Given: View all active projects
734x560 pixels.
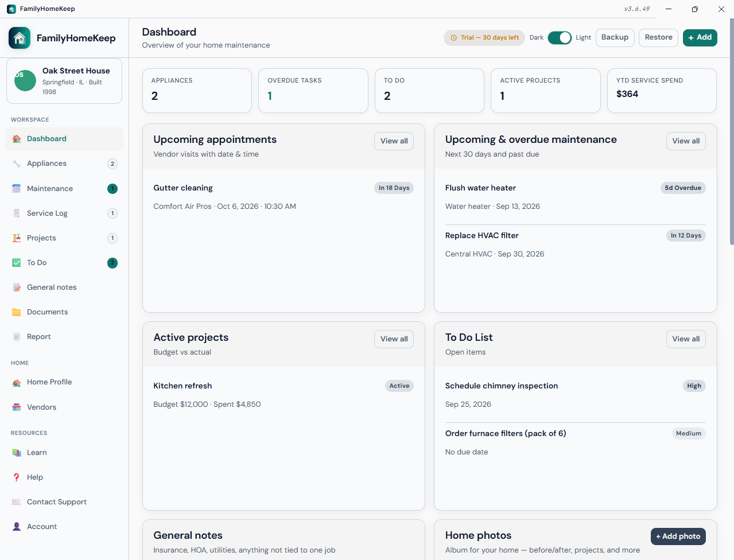Looking at the screenshot, I should coord(394,339).
